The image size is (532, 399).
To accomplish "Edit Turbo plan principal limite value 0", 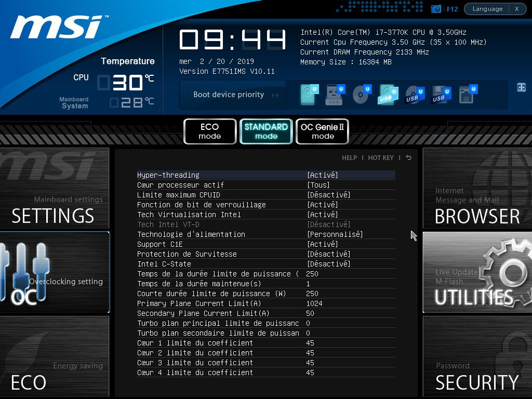I will [308, 323].
